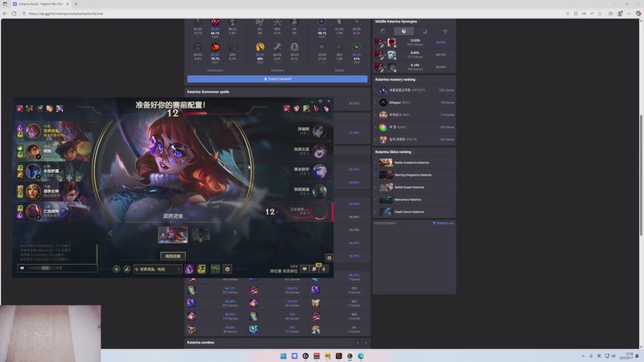Viewport: 644px width, 362px height.
Task: Click the browser refresh button
Action: (x=14, y=14)
